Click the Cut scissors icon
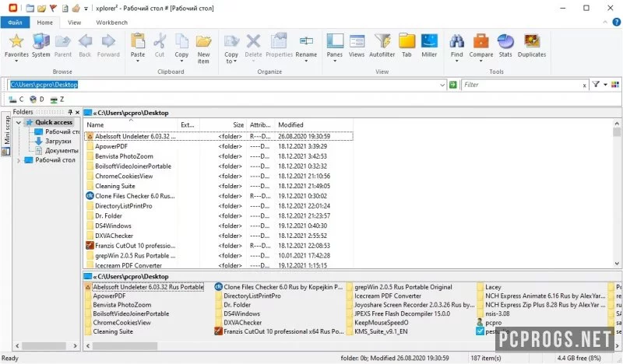623x364 pixels. point(160,41)
